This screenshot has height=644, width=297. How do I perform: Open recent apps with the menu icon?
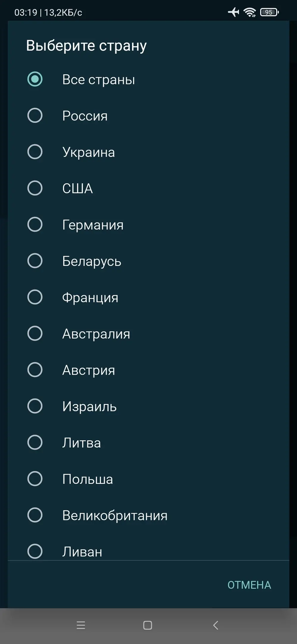click(x=81, y=625)
